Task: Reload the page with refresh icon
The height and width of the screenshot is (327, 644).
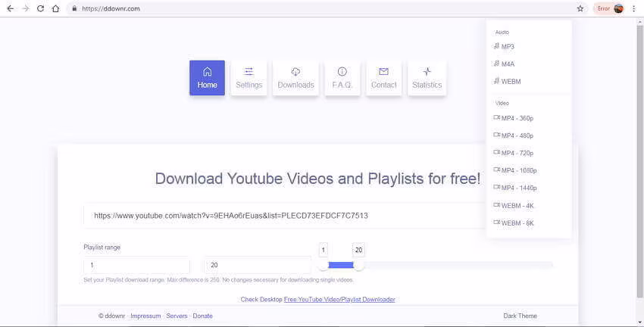Action: pos(40,8)
